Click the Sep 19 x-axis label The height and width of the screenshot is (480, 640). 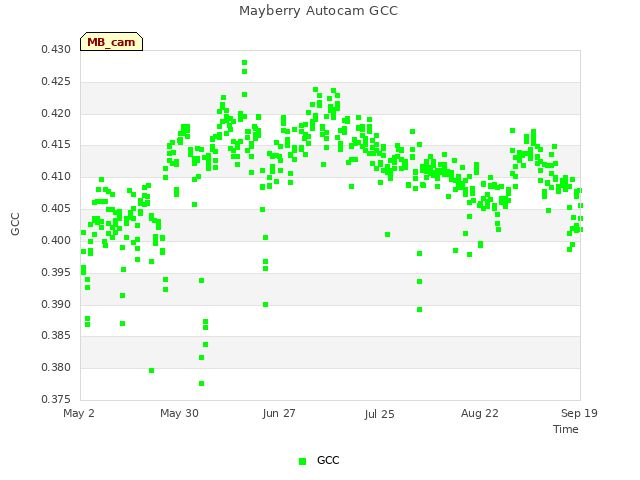click(x=579, y=413)
